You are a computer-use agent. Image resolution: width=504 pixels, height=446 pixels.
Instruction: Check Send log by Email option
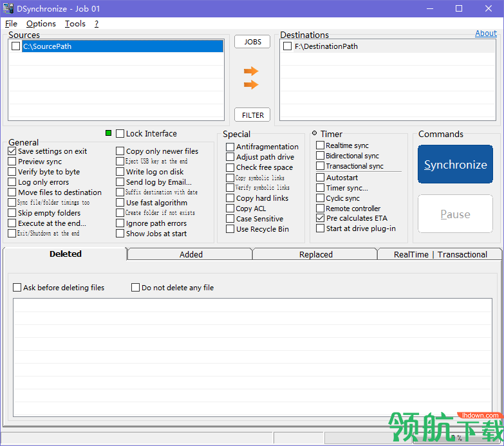pos(120,182)
